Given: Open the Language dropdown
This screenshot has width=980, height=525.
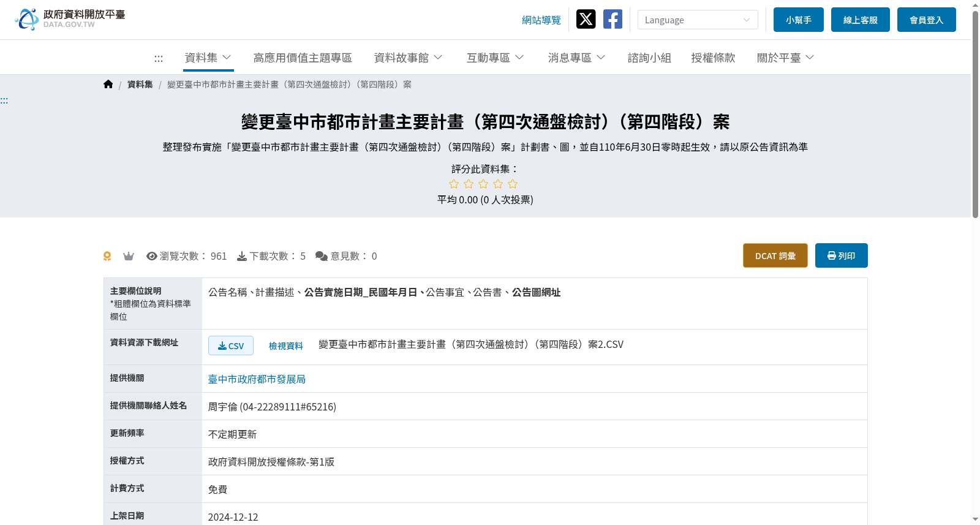Looking at the screenshot, I should point(698,20).
